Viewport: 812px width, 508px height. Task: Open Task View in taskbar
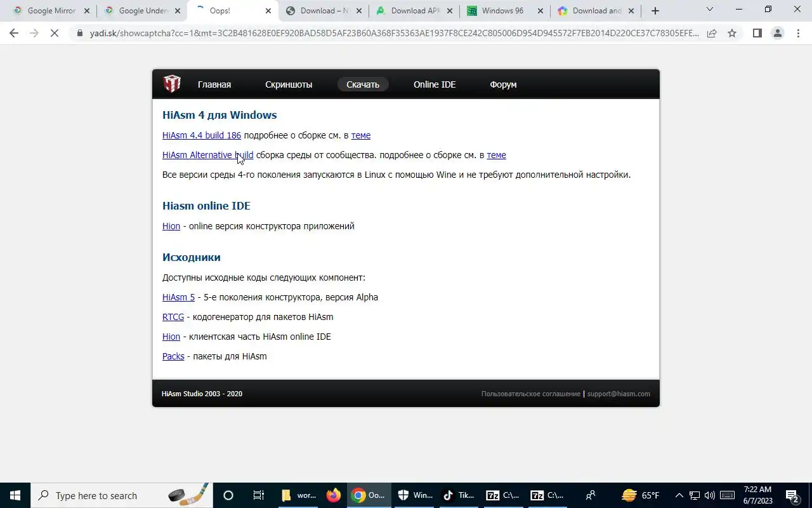tap(258, 495)
